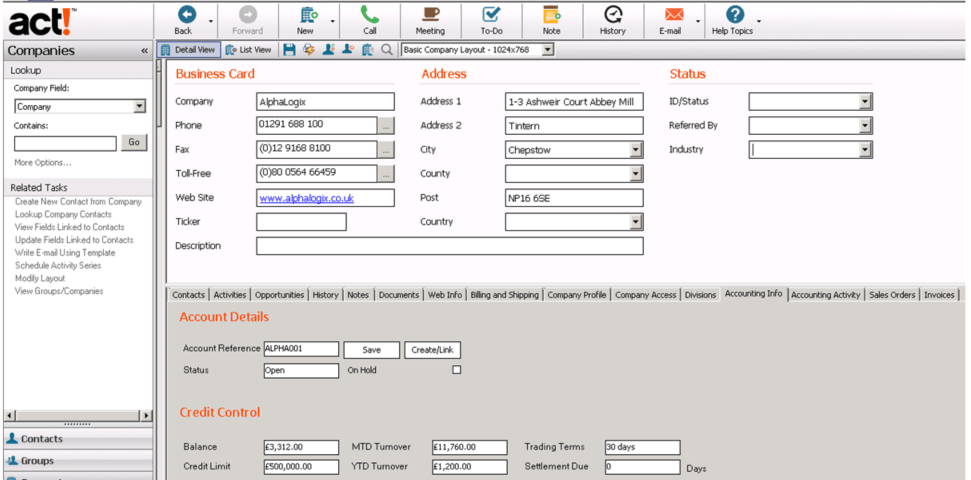Screen dimensions: 971x480
Task: Open the Sales Orders tab
Action: tap(892, 295)
